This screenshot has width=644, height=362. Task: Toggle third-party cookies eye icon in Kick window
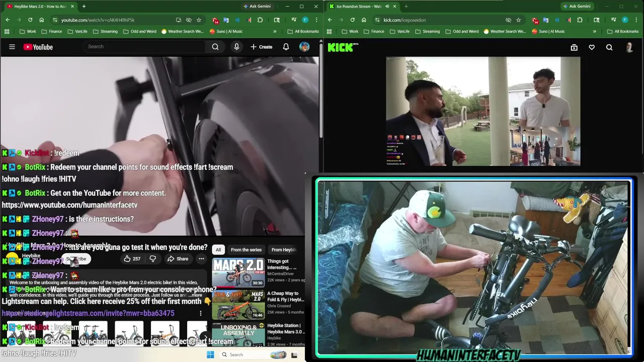pos(508,20)
